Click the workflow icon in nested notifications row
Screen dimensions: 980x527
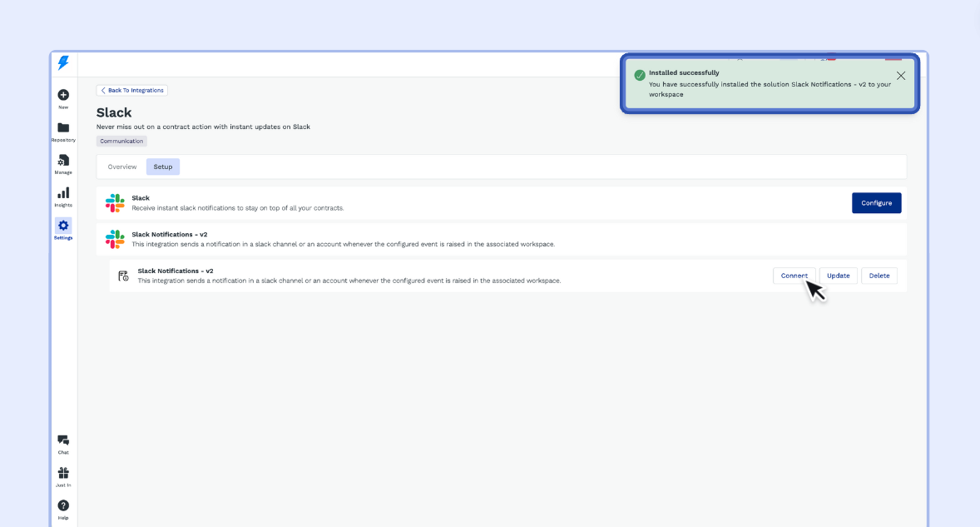click(x=124, y=276)
